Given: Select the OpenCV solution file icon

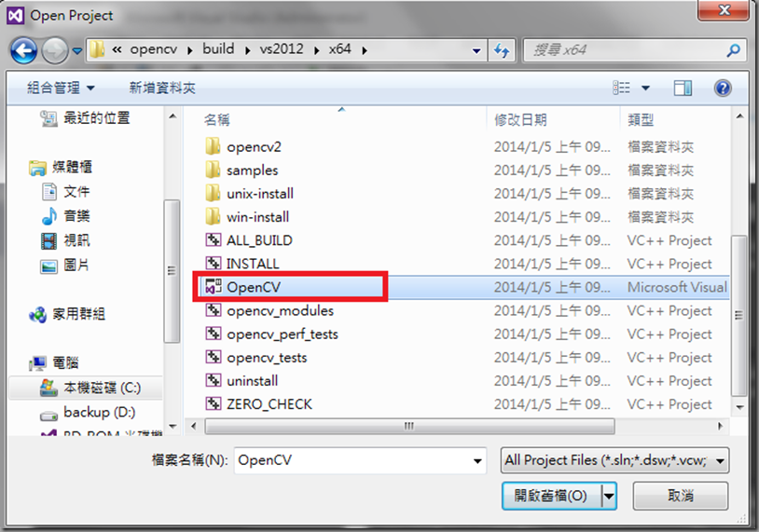Looking at the screenshot, I should pyautogui.click(x=214, y=287).
